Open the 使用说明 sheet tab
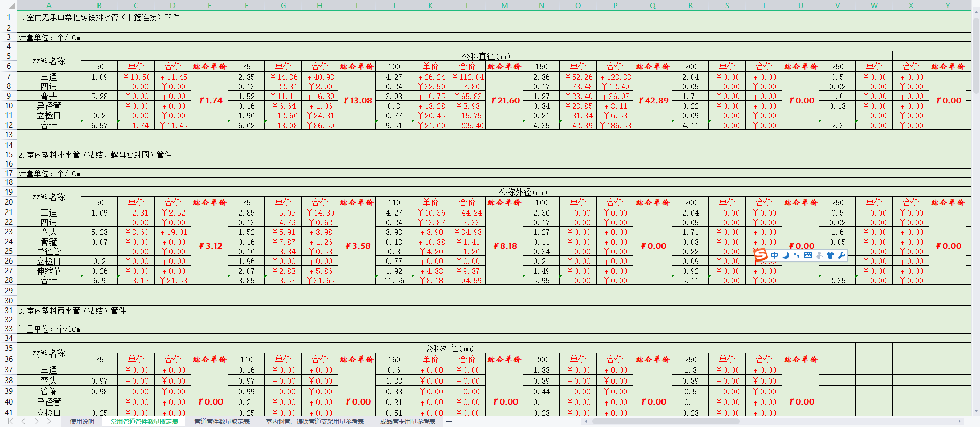 tap(82, 421)
